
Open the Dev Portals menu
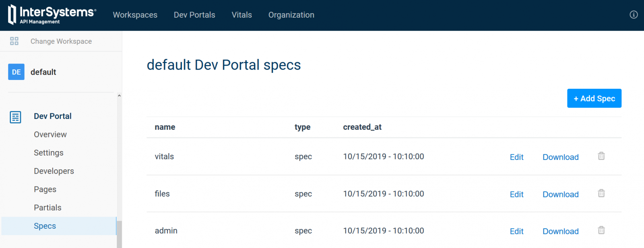[194, 15]
